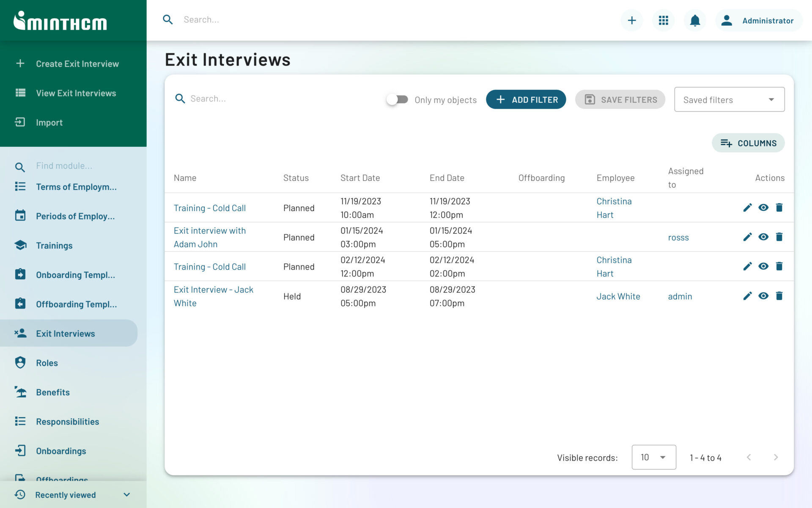
Task: View details of Jack White's held interview
Action: click(x=763, y=296)
